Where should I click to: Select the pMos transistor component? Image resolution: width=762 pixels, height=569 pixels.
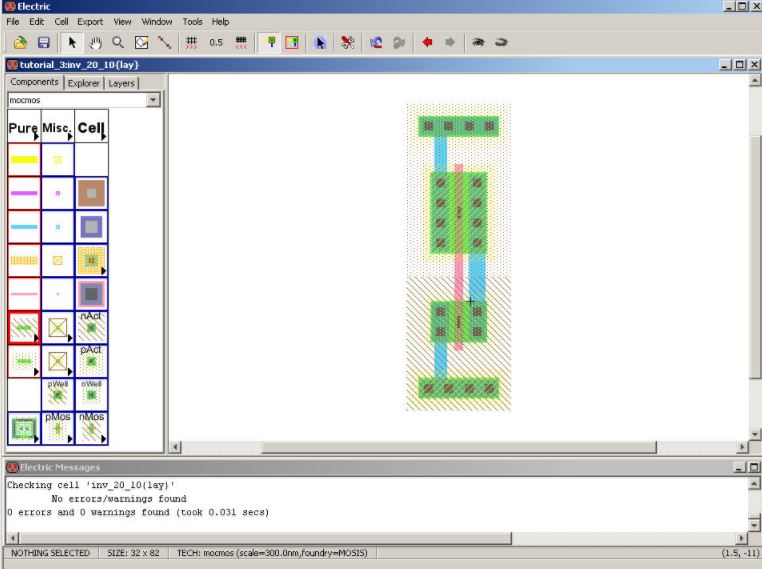[57, 429]
